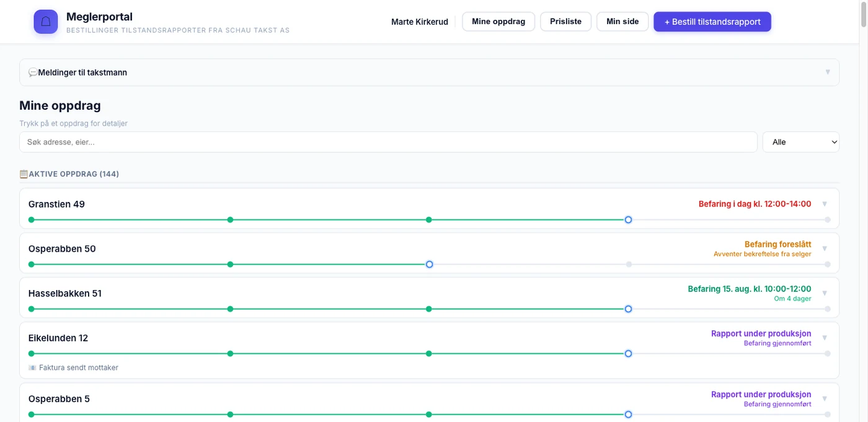Click current blue step marker on Osperabben 5

click(x=628, y=415)
